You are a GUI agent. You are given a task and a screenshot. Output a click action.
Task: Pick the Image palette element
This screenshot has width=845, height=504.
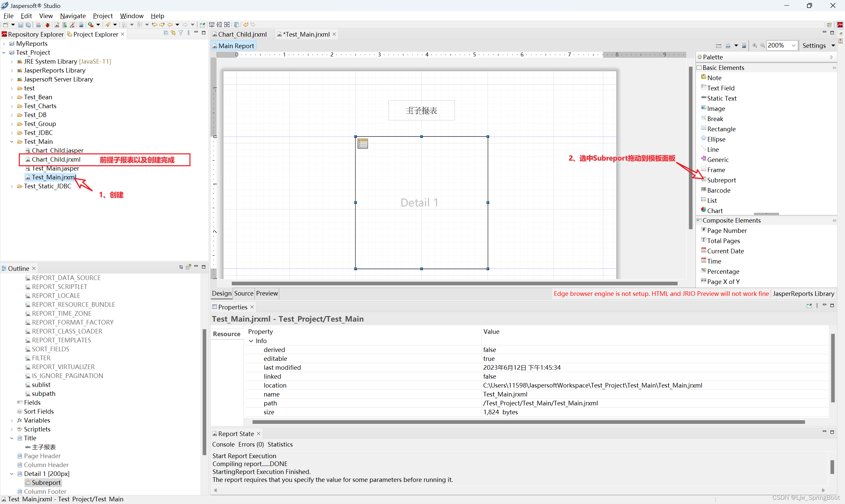click(x=713, y=108)
